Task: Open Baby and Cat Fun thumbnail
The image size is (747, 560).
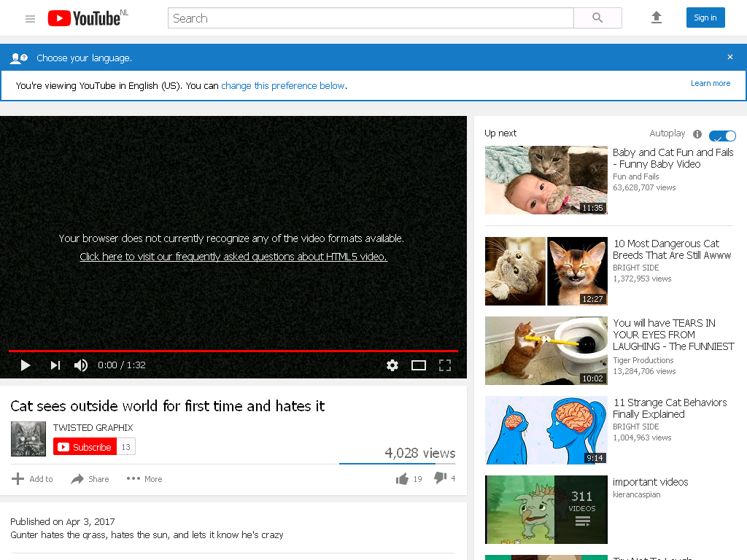Action: click(x=546, y=180)
